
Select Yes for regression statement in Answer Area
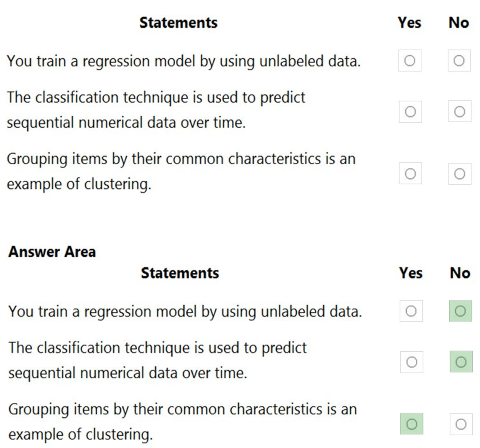point(411,311)
